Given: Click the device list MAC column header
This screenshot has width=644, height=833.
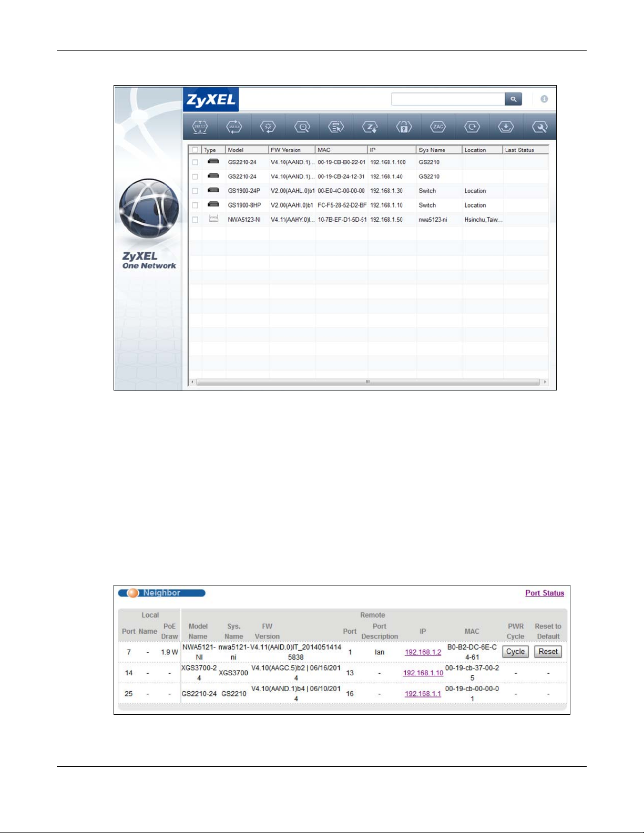Looking at the screenshot, I should point(341,150).
